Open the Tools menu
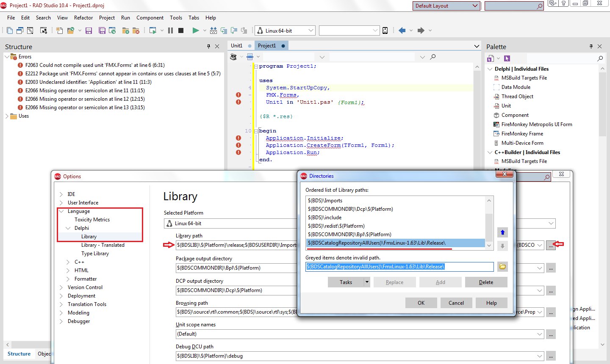 [x=176, y=18]
